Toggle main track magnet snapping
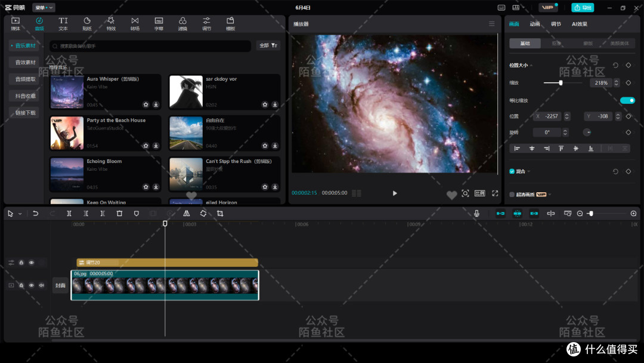The height and width of the screenshot is (363, 644). pos(500,213)
